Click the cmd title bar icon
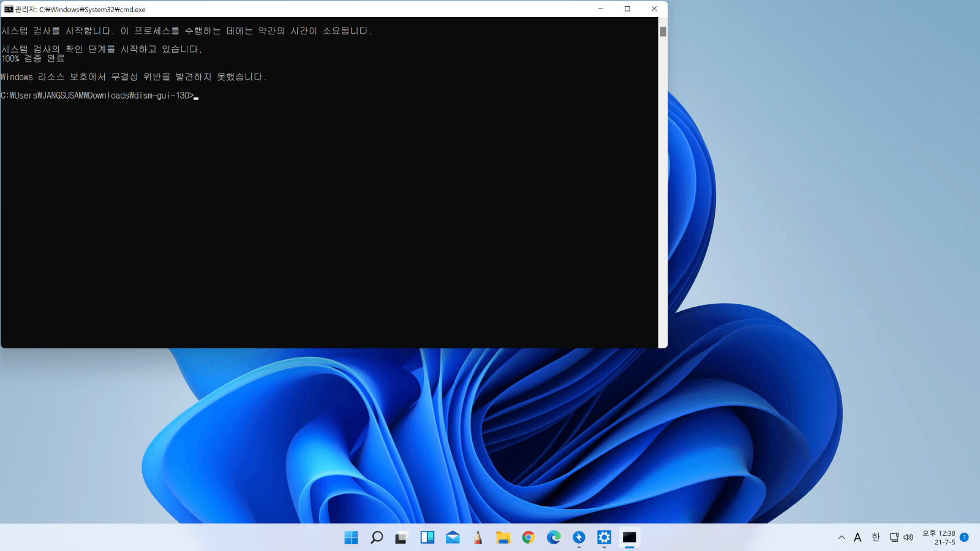This screenshot has height=551, width=980. (x=9, y=9)
